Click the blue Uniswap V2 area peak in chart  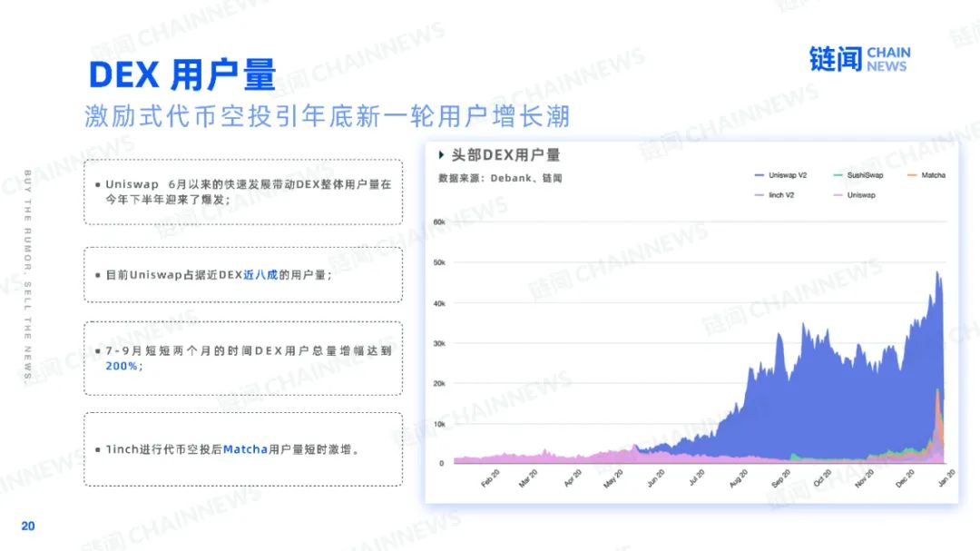[936, 274]
